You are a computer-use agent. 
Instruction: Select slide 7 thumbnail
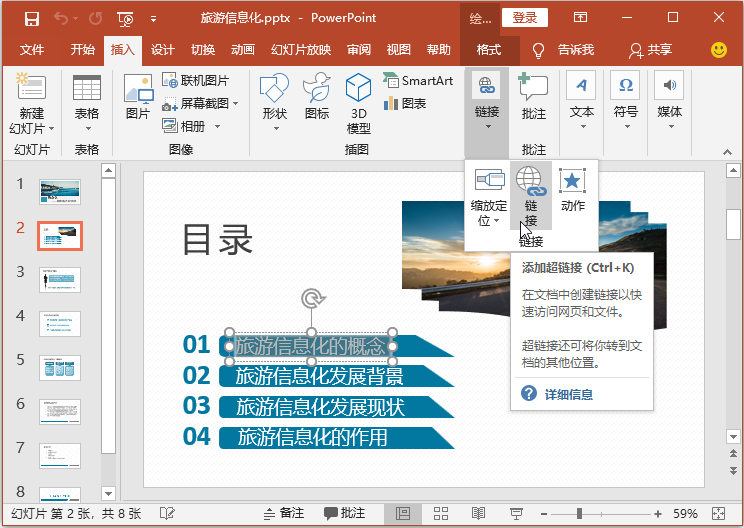click(x=60, y=456)
